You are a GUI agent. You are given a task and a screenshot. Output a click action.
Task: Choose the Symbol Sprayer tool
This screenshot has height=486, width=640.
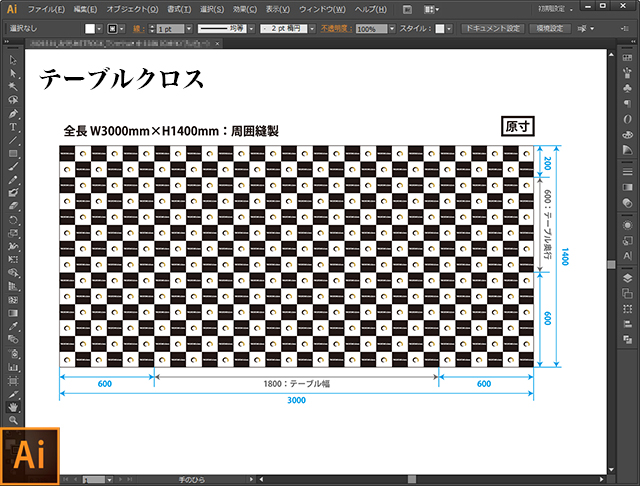[x=13, y=353]
